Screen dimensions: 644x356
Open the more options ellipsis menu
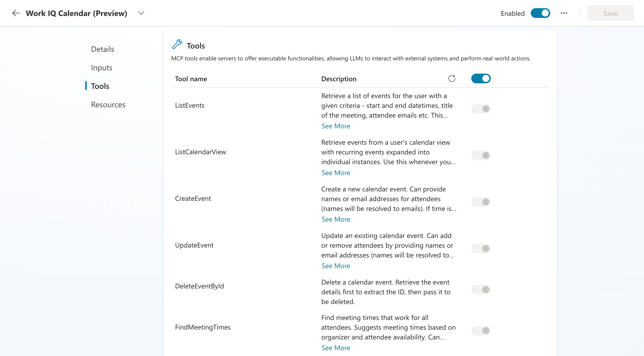[564, 13]
